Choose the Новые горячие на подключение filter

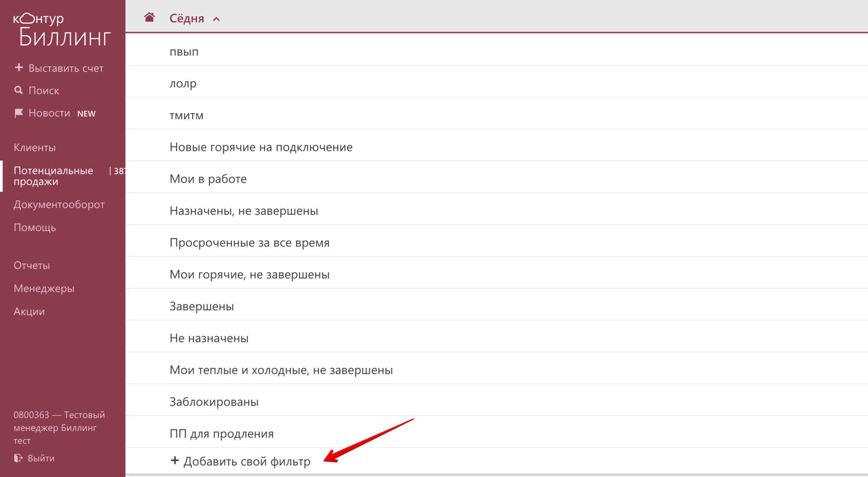coord(261,147)
